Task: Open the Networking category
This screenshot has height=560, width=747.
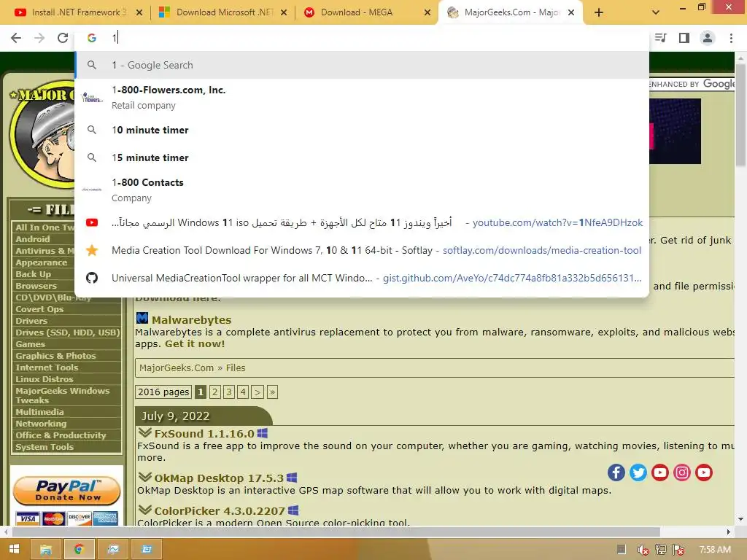Action: point(41,424)
